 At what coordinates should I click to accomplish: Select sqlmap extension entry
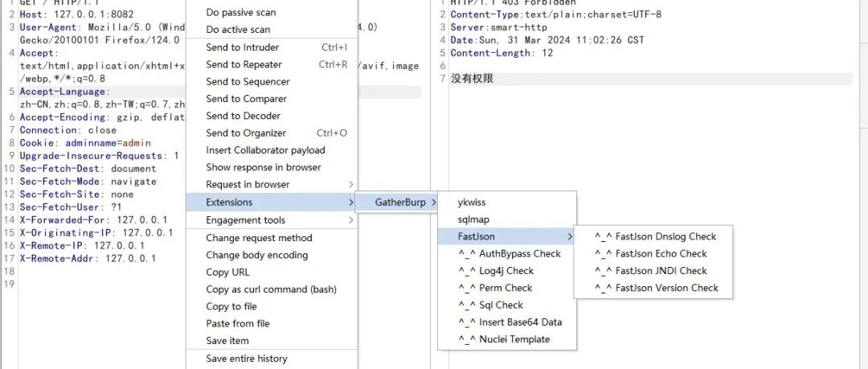pyautogui.click(x=506, y=219)
